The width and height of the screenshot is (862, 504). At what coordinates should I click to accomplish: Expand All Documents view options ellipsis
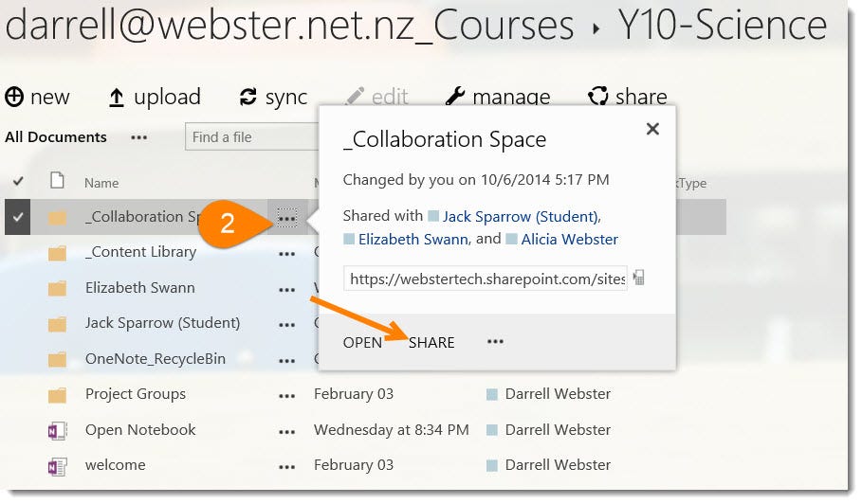pos(139,137)
